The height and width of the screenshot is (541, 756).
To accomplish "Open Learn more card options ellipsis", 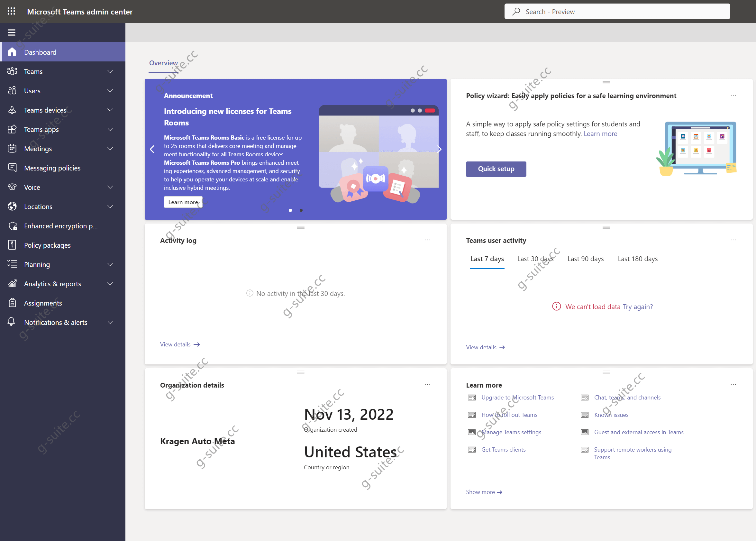I will point(733,385).
